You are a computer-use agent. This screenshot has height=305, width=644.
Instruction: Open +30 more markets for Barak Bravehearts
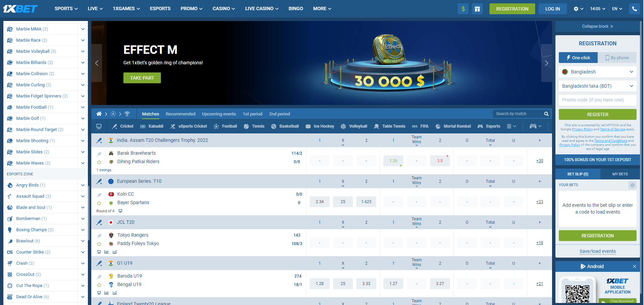(x=540, y=161)
